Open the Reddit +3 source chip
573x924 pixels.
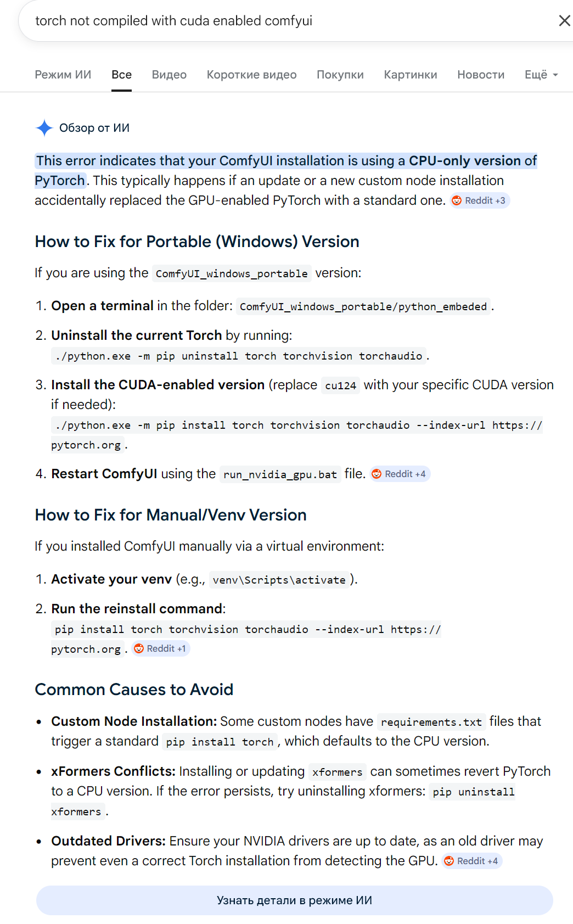[x=480, y=200]
